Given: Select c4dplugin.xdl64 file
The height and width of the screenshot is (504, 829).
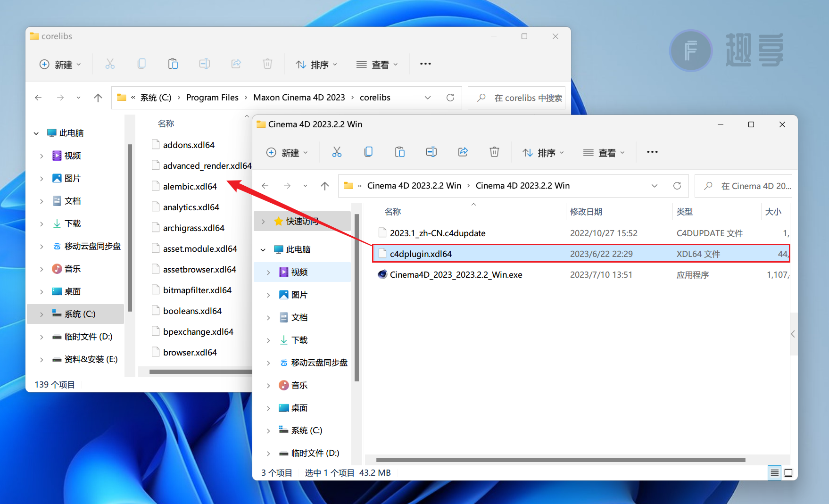Looking at the screenshot, I should click(581, 254).
